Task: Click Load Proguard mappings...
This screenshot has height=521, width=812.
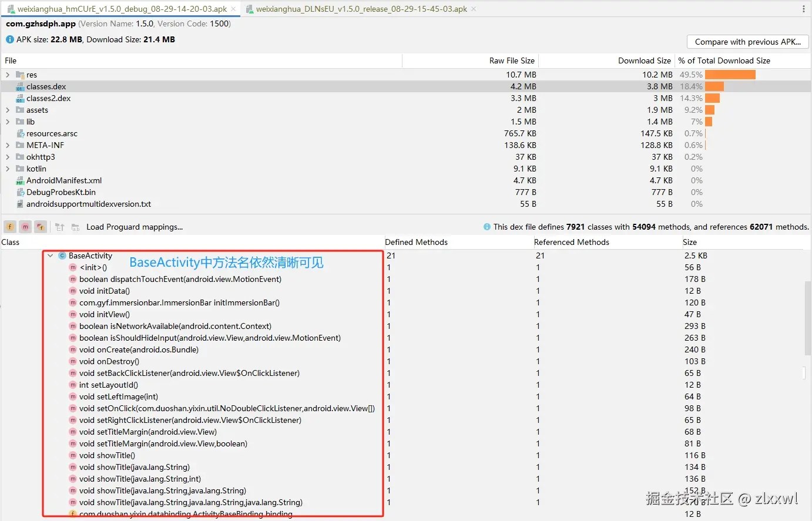Action: point(135,227)
